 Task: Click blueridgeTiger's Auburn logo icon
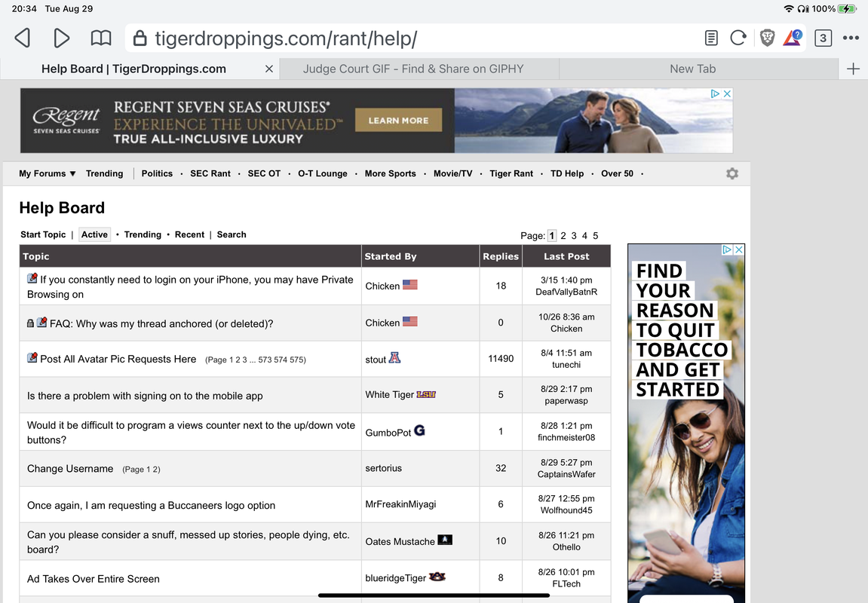pyautogui.click(x=437, y=577)
